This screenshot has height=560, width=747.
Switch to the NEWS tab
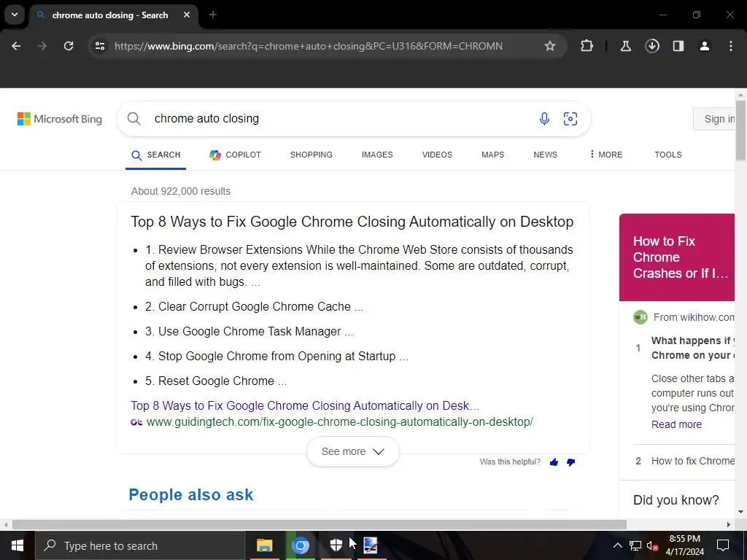click(545, 155)
